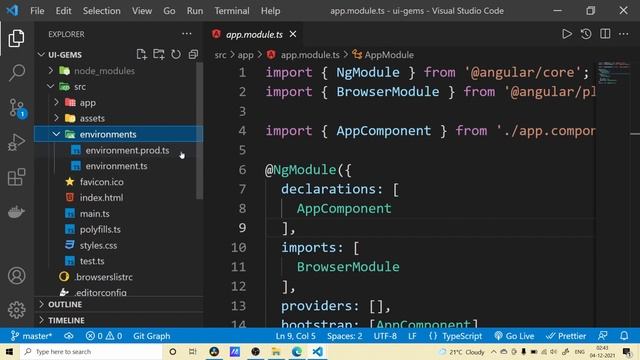This screenshot has height=360, width=640.
Task: Select the app.module.ts editor tab
Action: tap(254, 34)
